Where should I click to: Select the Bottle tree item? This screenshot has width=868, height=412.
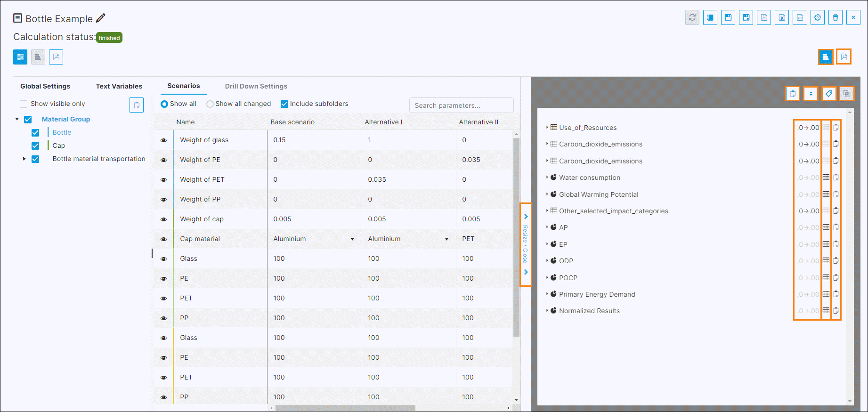pyautogui.click(x=62, y=132)
